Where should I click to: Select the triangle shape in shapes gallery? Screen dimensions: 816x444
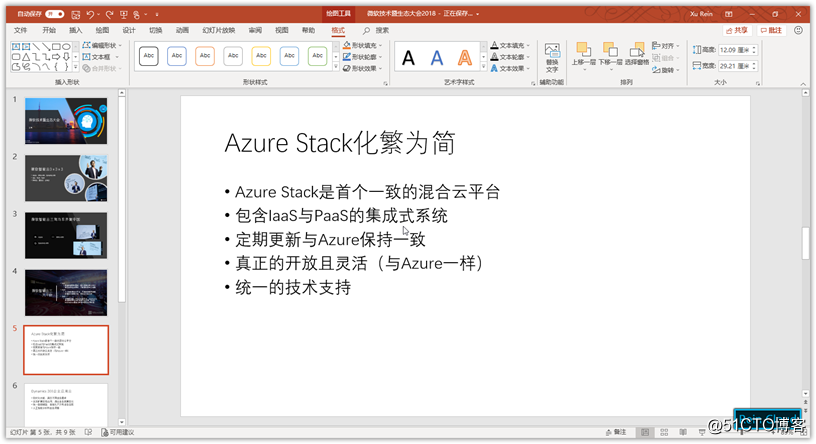coord(26,57)
